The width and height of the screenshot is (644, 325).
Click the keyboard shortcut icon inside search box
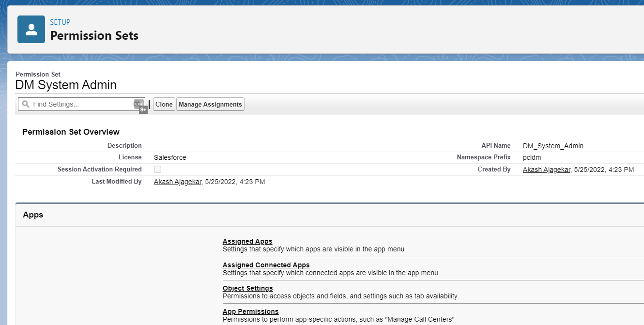tap(138, 104)
